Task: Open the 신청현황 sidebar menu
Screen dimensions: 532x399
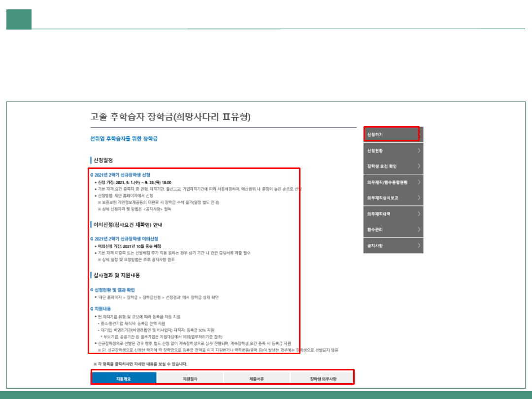Action: pyautogui.click(x=375, y=151)
